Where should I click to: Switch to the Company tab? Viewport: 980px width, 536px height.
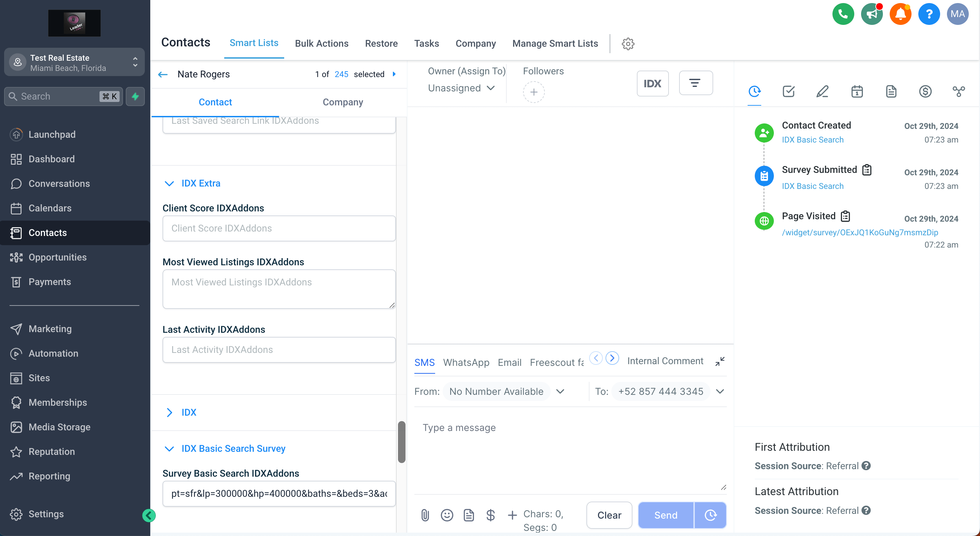(342, 102)
